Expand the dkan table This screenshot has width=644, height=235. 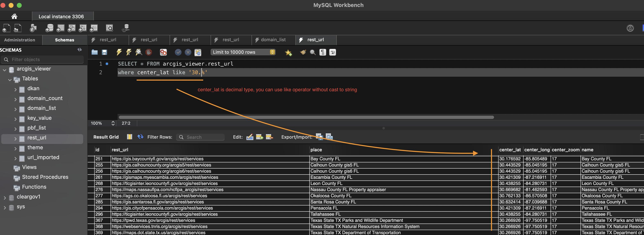tap(15, 90)
